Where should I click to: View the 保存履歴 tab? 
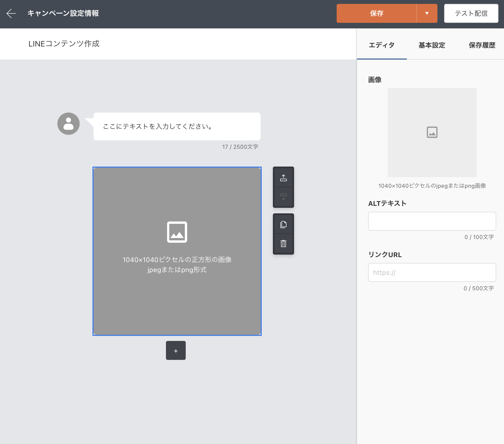coord(482,45)
